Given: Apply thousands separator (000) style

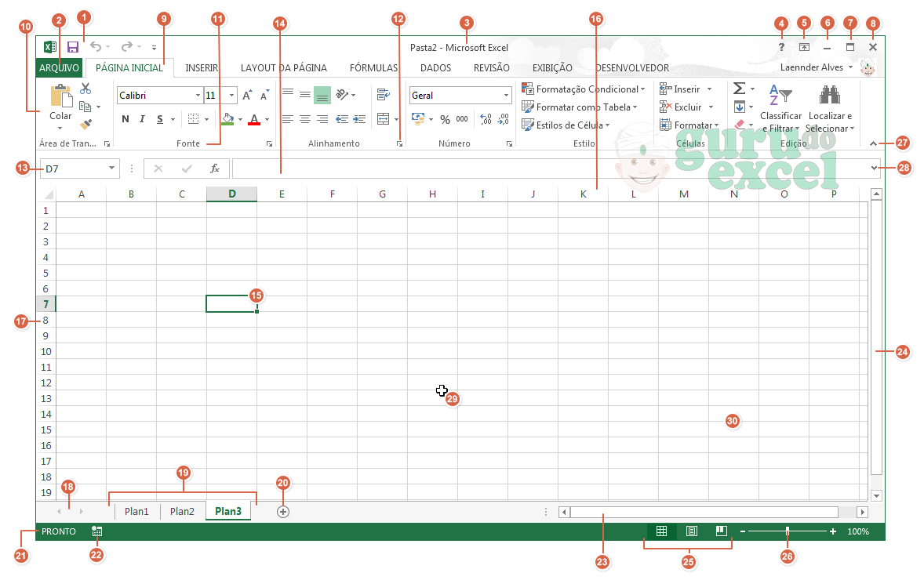Looking at the screenshot, I should [x=462, y=119].
